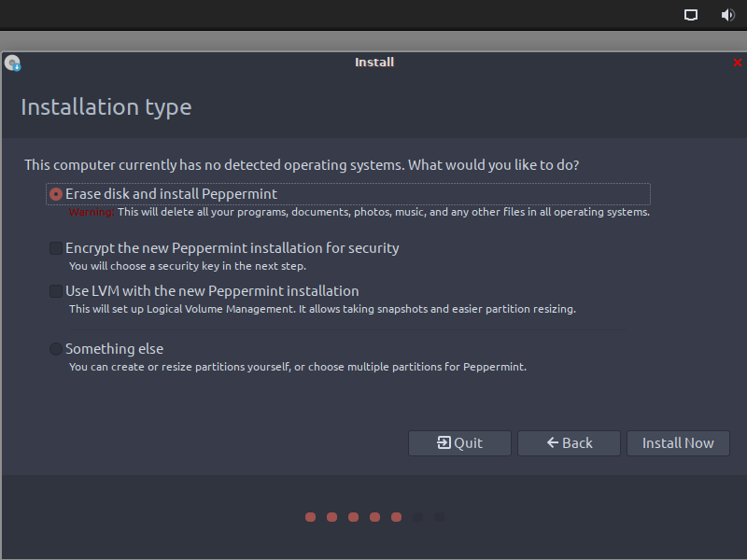This screenshot has width=747, height=560.
Task: Choose the Something else option
Action: (x=57, y=349)
